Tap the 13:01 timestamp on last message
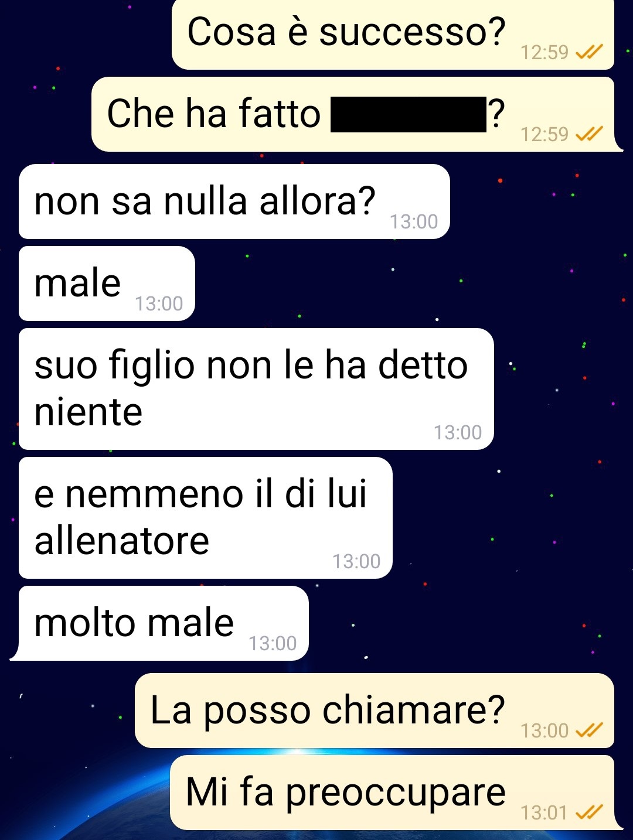The width and height of the screenshot is (633, 840). 544,813
